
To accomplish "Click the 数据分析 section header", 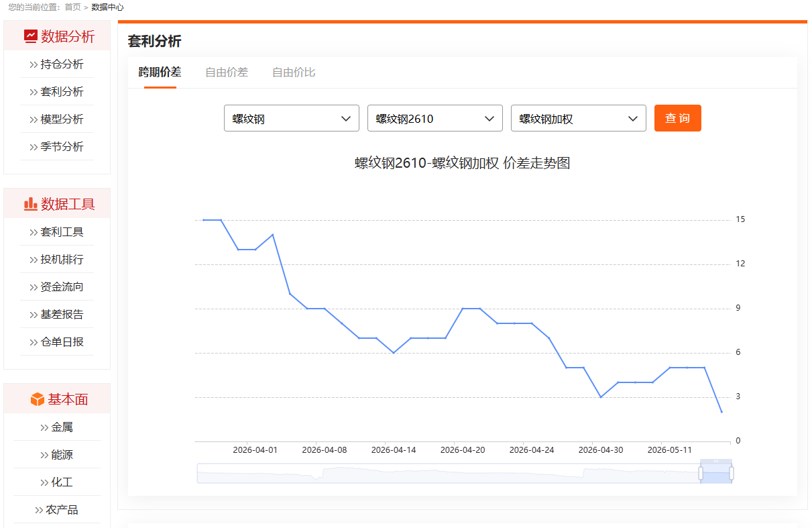I will pos(57,36).
